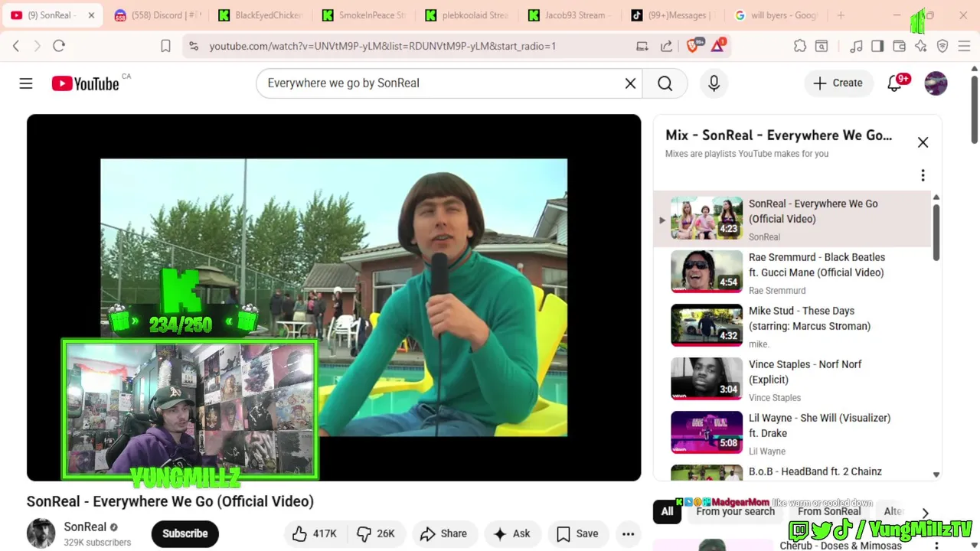Go to the YouTube home logo
This screenshot has width=980, height=551.
tap(86, 83)
